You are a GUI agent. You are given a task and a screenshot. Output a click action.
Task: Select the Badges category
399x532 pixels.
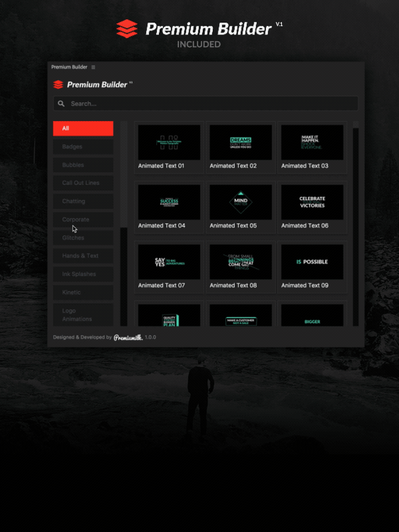tap(83, 147)
